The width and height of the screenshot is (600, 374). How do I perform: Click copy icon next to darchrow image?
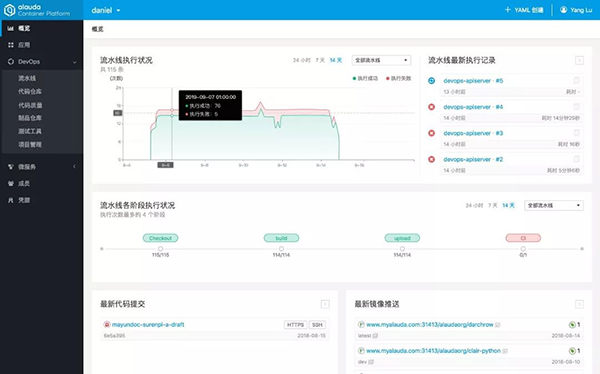(497, 325)
